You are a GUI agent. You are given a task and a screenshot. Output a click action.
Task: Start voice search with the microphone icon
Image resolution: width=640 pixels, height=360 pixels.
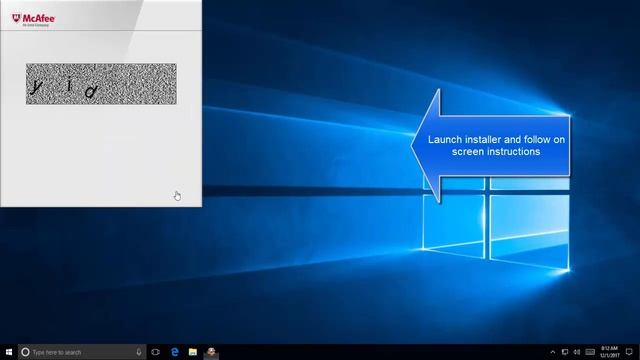pyautogui.click(x=139, y=352)
